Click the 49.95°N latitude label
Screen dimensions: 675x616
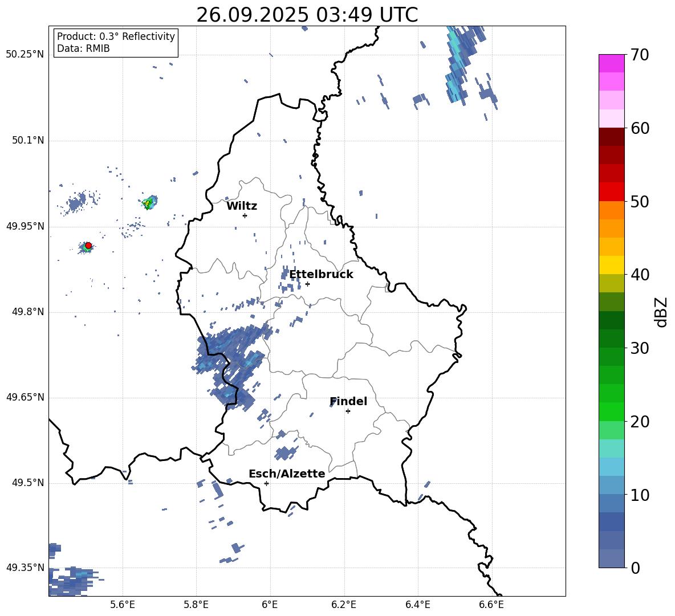click(x=25, y=226)
